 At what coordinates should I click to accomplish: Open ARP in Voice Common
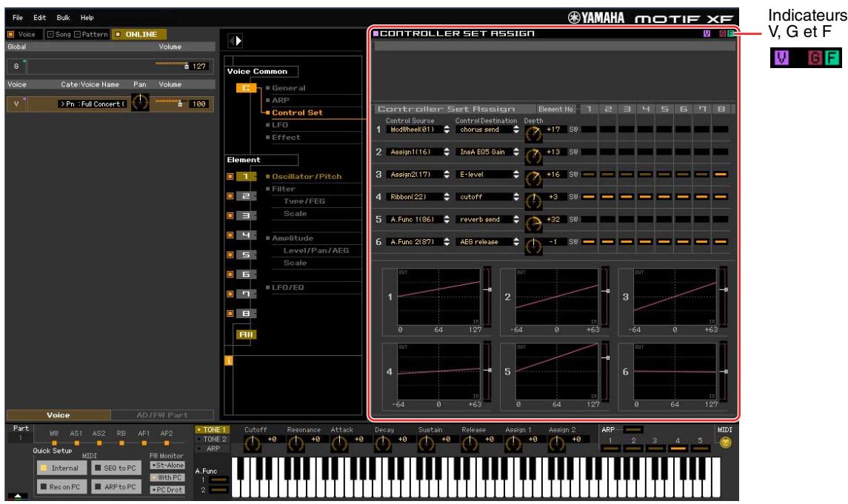coord(281,100)
